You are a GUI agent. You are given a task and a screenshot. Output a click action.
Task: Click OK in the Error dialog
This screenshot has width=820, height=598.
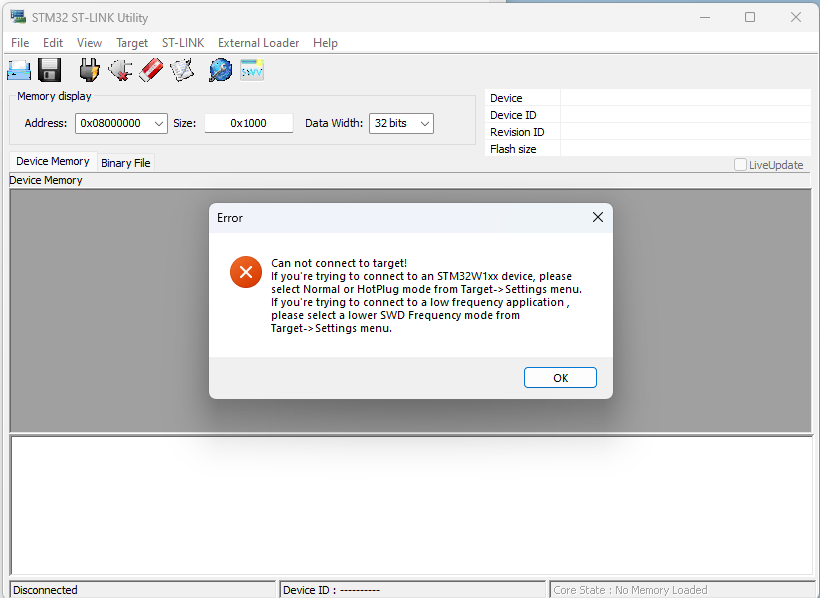[x=560, y=378]
